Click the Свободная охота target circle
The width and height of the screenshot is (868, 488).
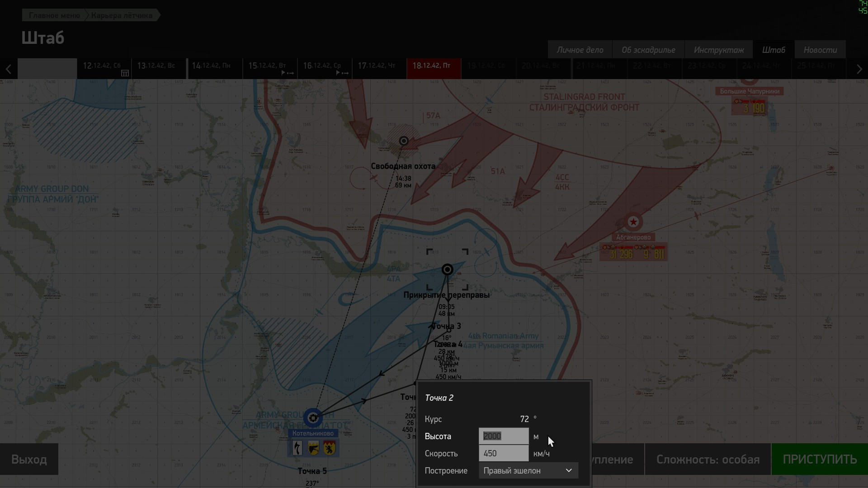(x=404, y=141)
